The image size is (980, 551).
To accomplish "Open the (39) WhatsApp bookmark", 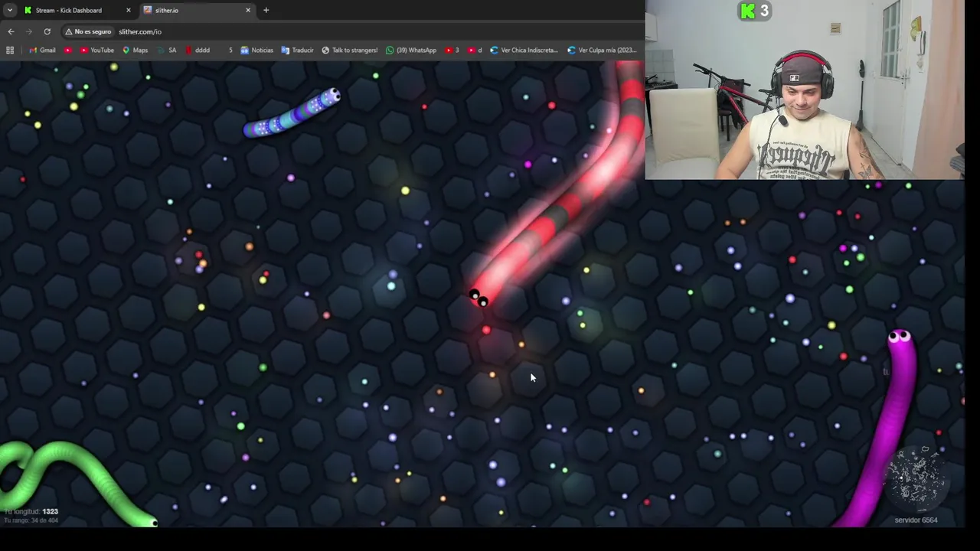I will (411, 50).
